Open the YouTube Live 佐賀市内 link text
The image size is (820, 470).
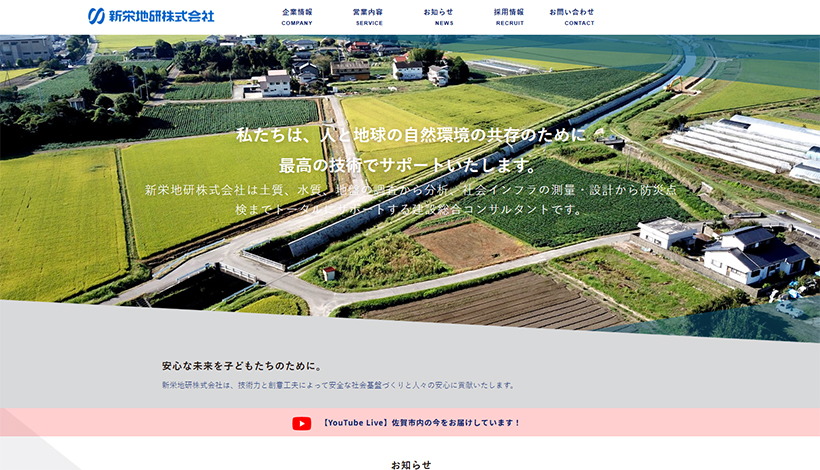[421, 423]
